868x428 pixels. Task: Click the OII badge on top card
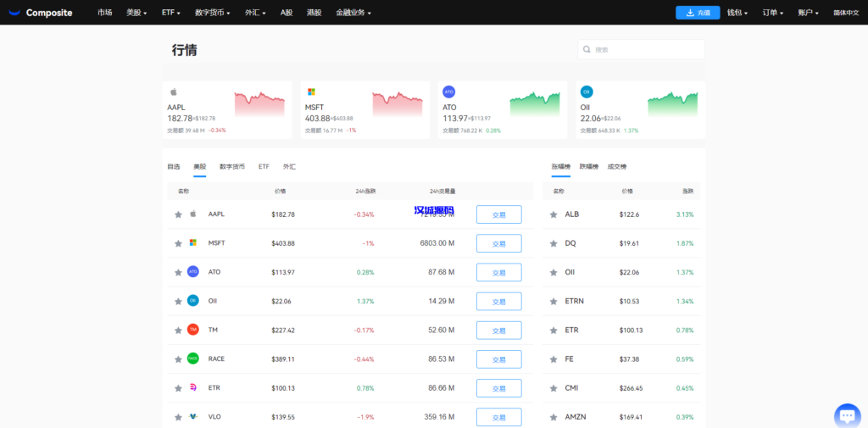tap(587, 92)
